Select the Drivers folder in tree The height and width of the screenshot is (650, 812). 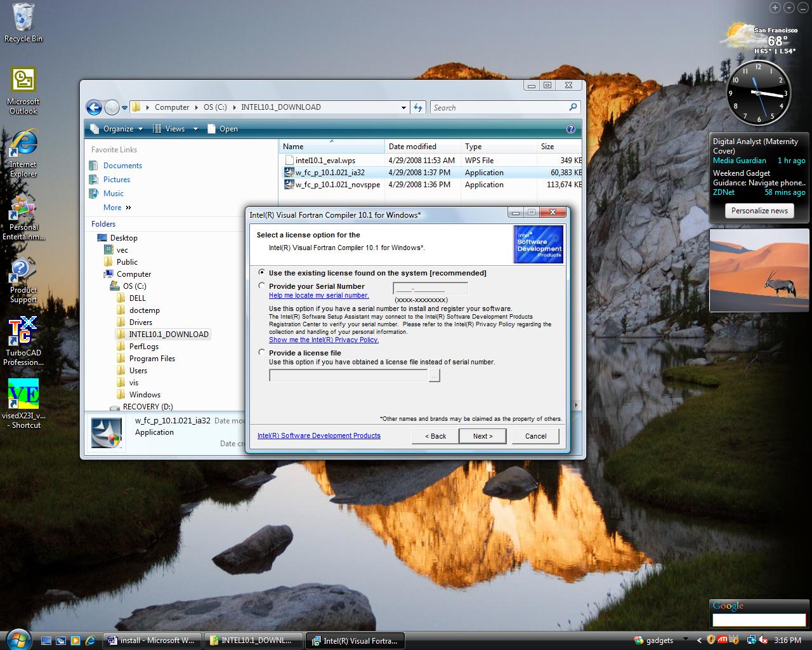[x=141, y=322]
